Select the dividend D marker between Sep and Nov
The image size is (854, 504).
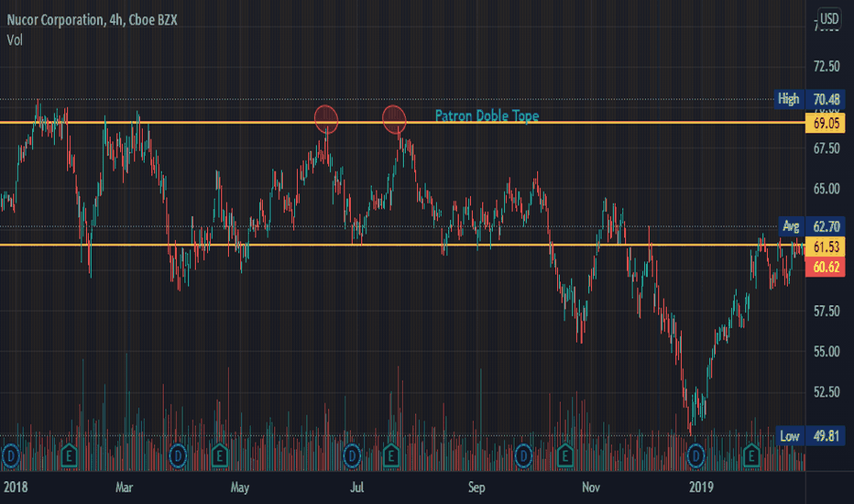click(x=523, y=455)
